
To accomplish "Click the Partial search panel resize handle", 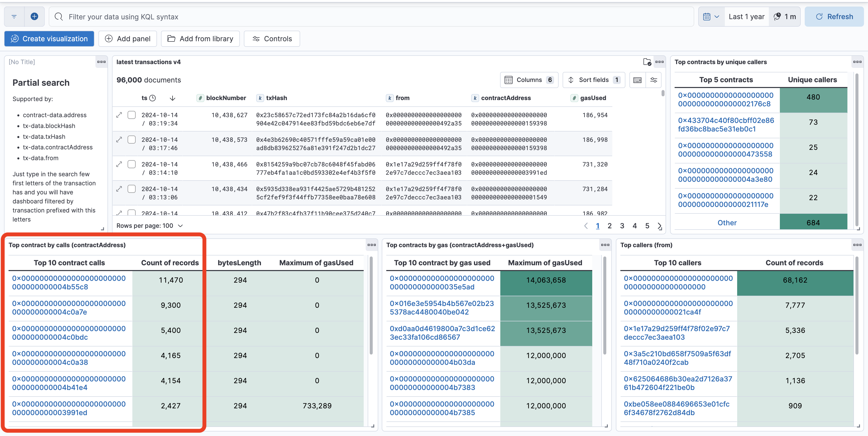I will tap(102, 229).
